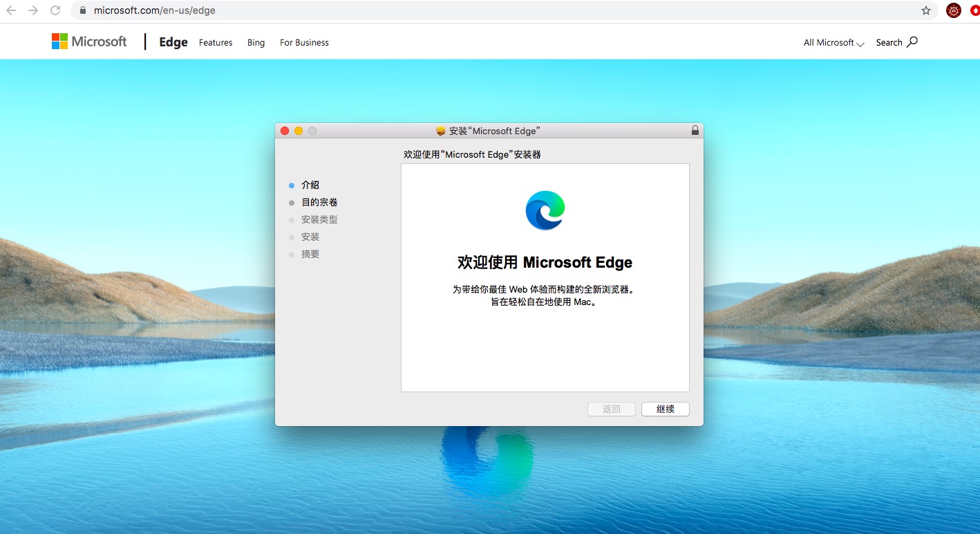Minimize installer with yellow button

click(299, 131)
